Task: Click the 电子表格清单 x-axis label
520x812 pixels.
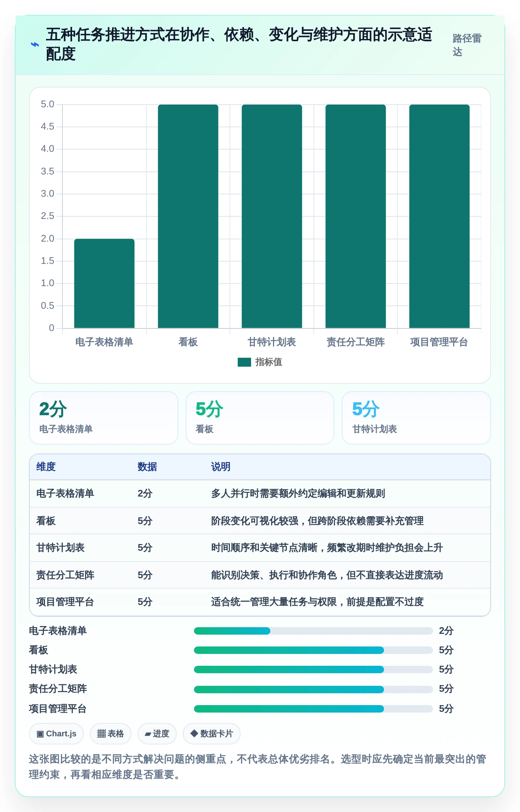Action: pyautogui.click(x=104, y=342)
